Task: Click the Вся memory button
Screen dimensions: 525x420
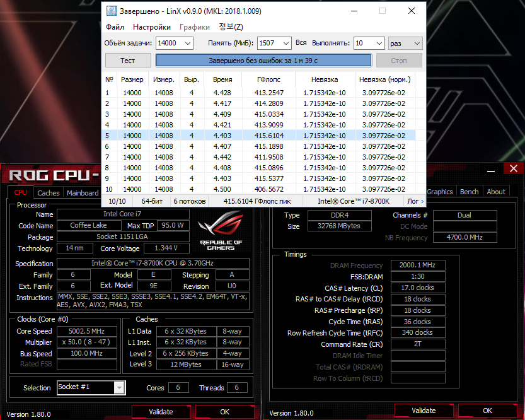Action: pos(301,42)
